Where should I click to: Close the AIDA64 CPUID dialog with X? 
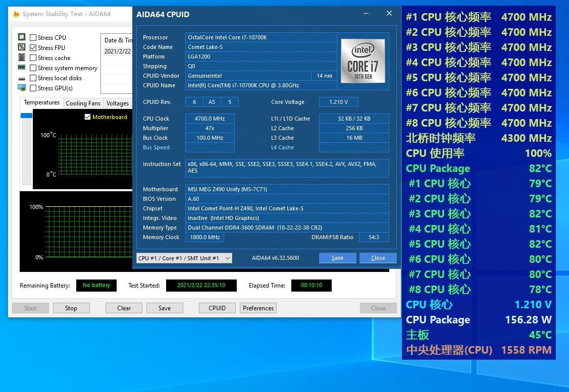[389, 14]
